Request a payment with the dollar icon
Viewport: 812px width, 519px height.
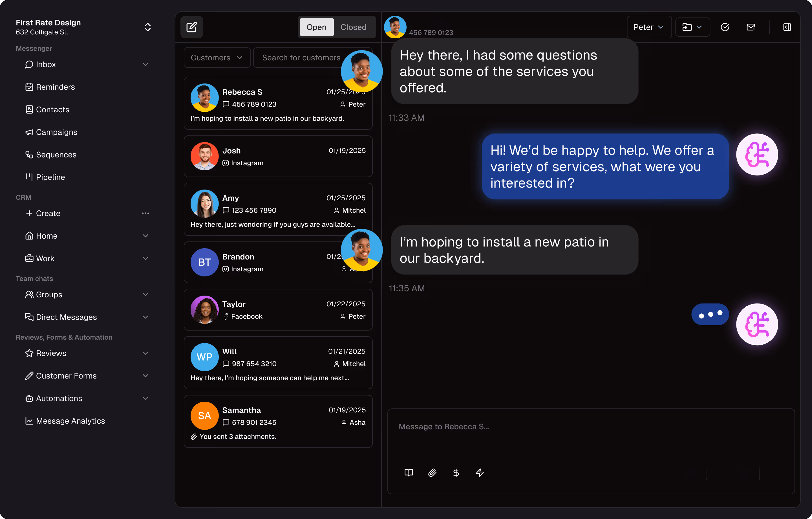(456, 473)
